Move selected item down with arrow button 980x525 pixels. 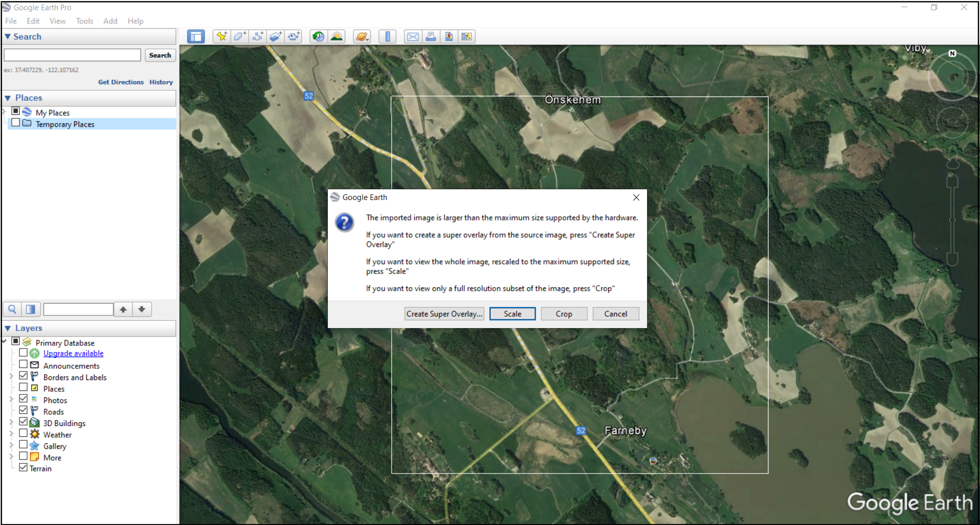pyautogui.click(x=142, y=309)
